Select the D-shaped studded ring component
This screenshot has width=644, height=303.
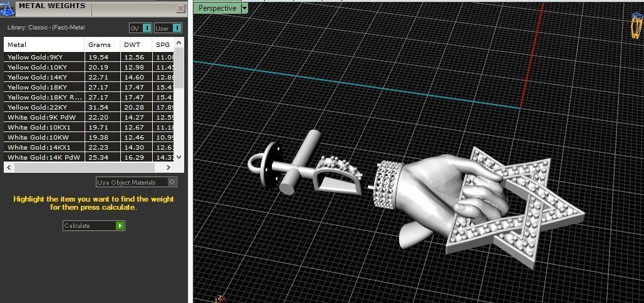coord(338,177)
